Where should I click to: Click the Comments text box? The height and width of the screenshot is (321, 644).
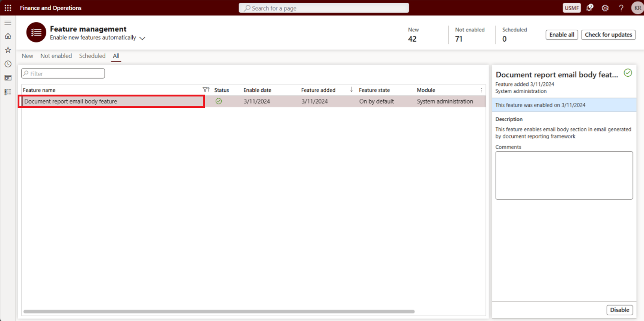(564, 175)
